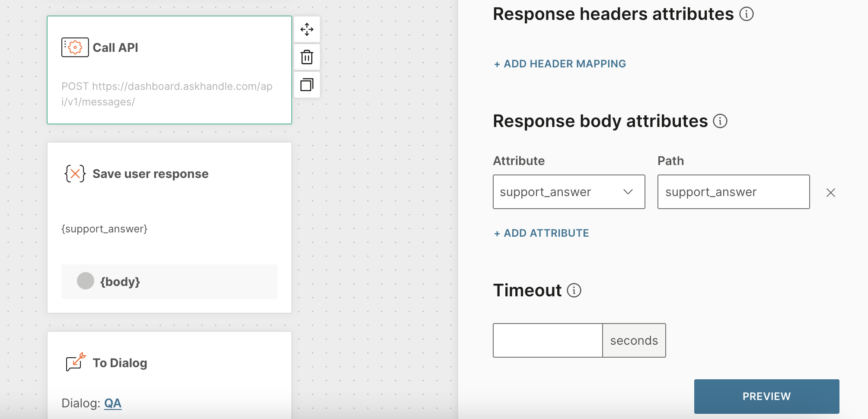Focus the Timeout seconds input

tap(548, 340)
